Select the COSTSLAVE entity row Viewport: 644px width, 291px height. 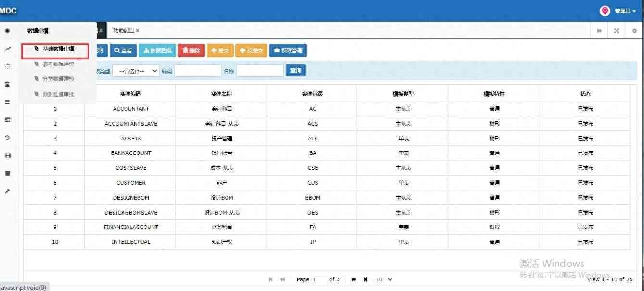[x=327, y=168]
